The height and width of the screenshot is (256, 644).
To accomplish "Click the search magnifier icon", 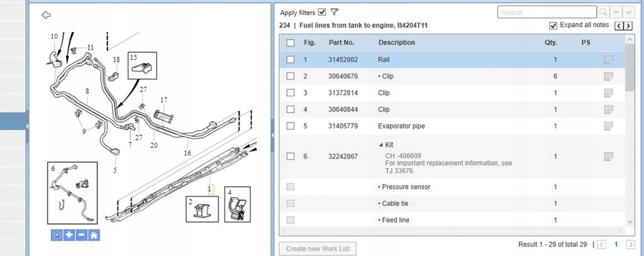I will click(603, 13).
